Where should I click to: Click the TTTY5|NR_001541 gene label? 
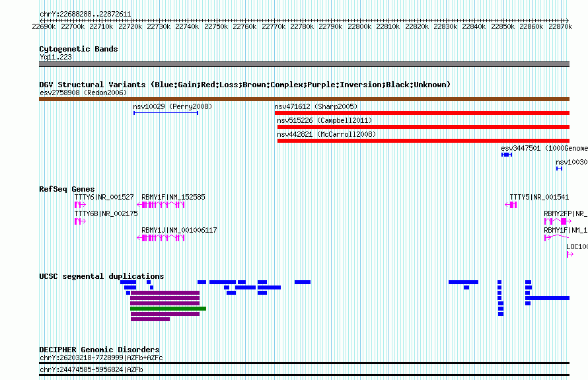tap(539, 198)
